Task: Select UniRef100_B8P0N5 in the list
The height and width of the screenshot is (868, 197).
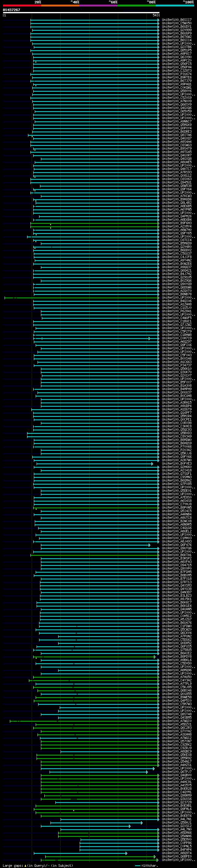Action: pyautogui.click(x=176, y=507)
